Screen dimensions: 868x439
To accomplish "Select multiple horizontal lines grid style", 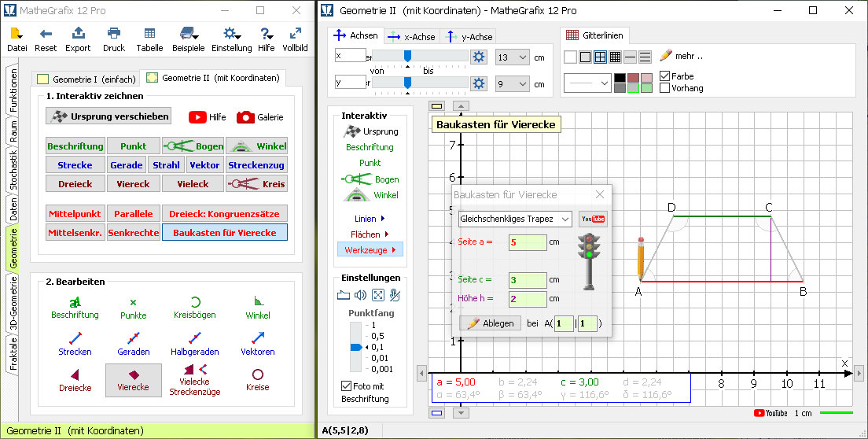I will pos(645,57).
